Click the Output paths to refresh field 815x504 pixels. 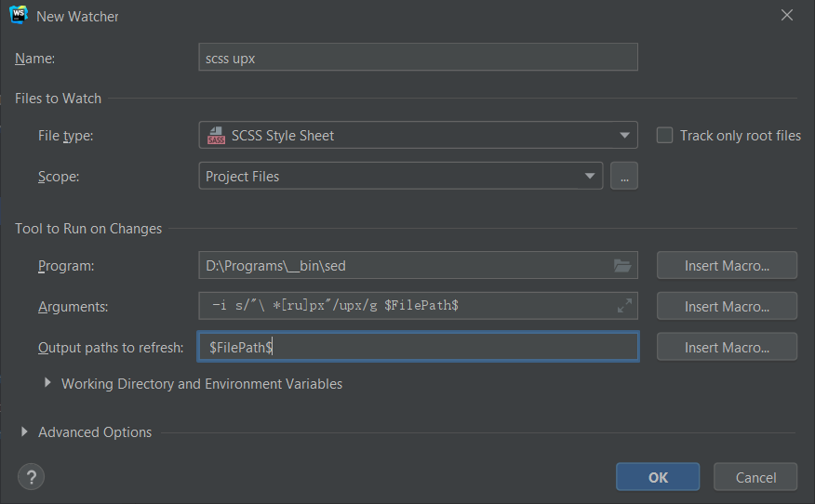[x=418, y=347]
